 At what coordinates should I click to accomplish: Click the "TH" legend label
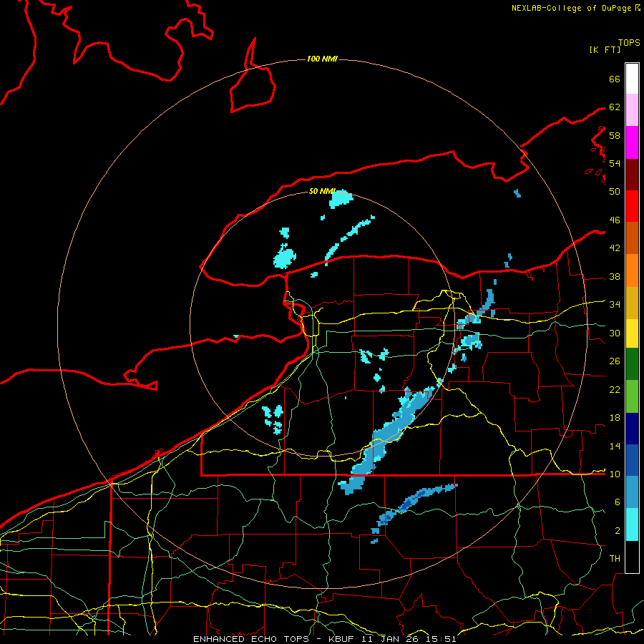click(x=615, y=559)
